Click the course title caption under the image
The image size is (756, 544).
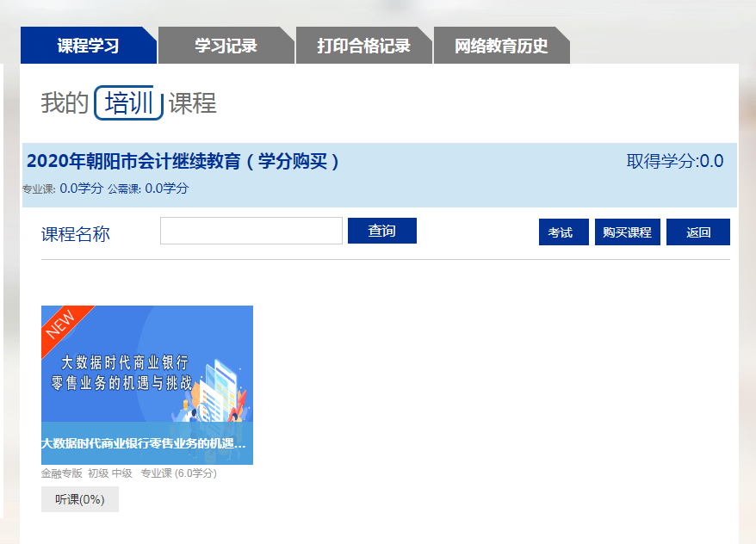pos(146,444)
